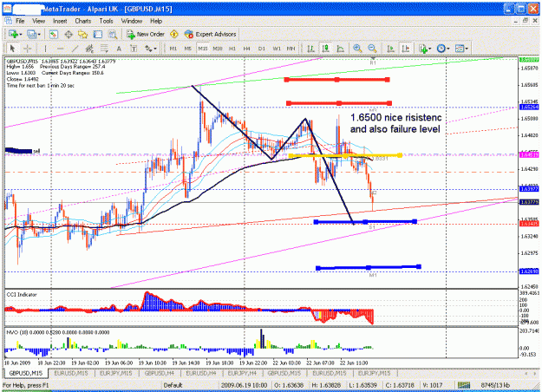This screenshot has height=392, width=542.
Task: Open the Periods clock dropdown
Action: tap(443, 49)
